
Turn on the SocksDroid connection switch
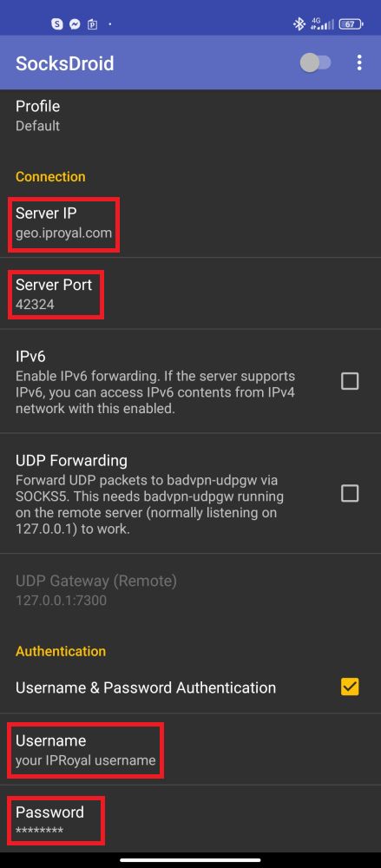[x=316, y=62]
